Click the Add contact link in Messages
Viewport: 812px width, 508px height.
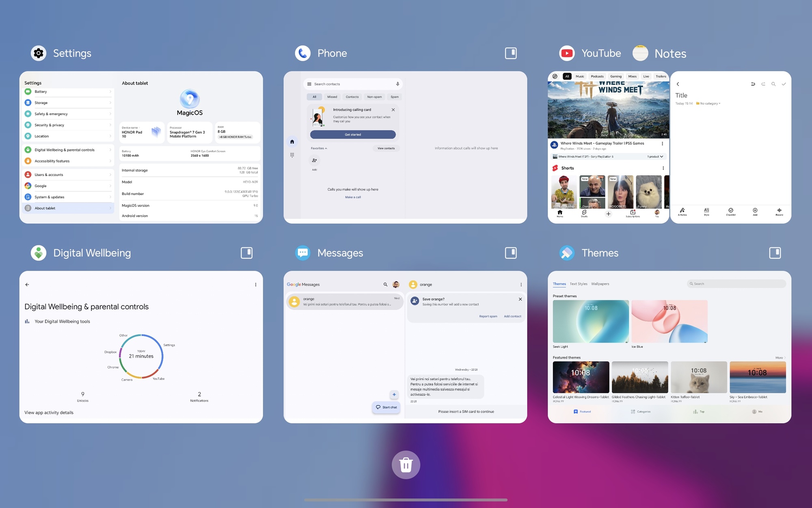[512, 316]
